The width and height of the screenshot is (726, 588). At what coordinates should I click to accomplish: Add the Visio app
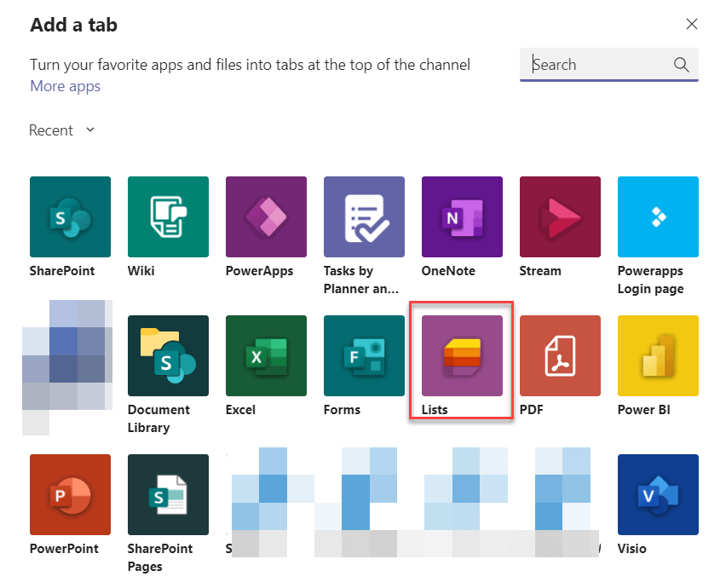(658, 494)
